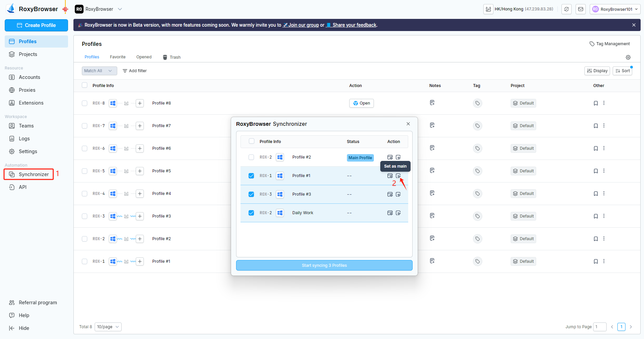Check ROX-3 checkbox in main list
The image size is (644, 339).
click(85, 216)
